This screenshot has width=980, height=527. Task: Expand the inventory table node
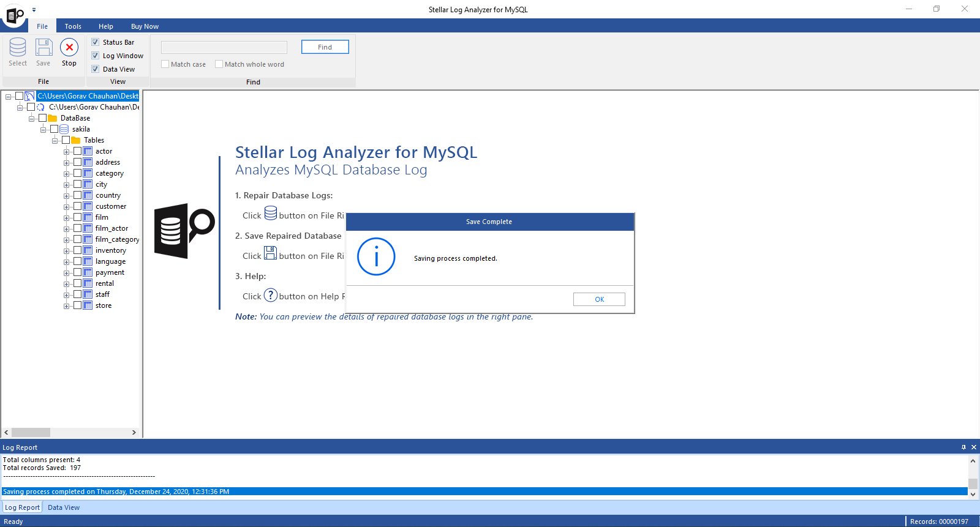(67, 251)
